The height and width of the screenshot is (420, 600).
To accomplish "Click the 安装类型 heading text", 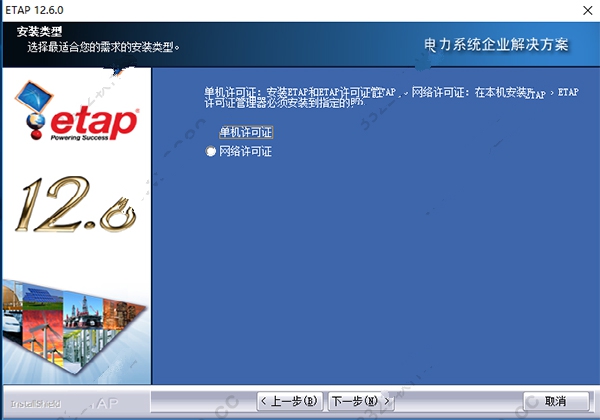I will tap(39, 31).
